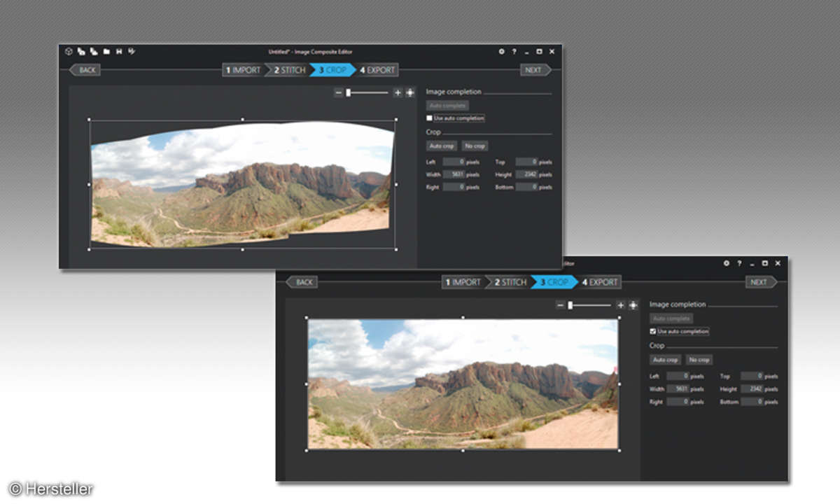Click Width field showing 5631, upper window
Image resolution: width=840 pixels, height=504 pixels.
(x=454, y=174)
